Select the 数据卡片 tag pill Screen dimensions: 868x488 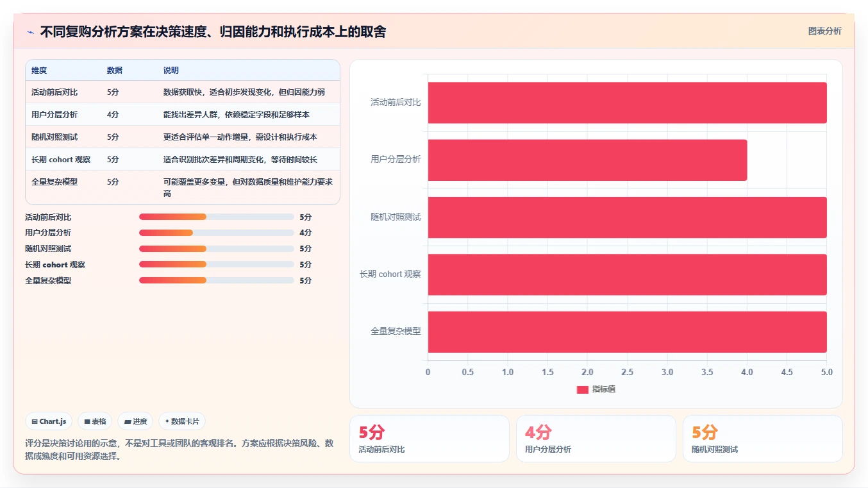click(182, 421)
